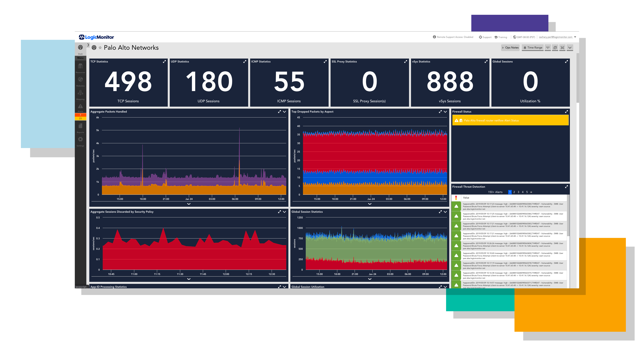Click the main dashboard vertical scrollbar
Screen dimensions: 644x354
pos(578,78)
